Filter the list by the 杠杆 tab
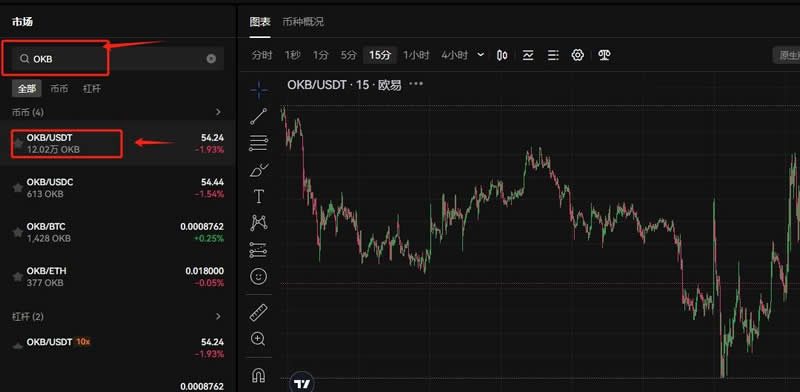The image size is (800, 392). click(x=92, y=88)
